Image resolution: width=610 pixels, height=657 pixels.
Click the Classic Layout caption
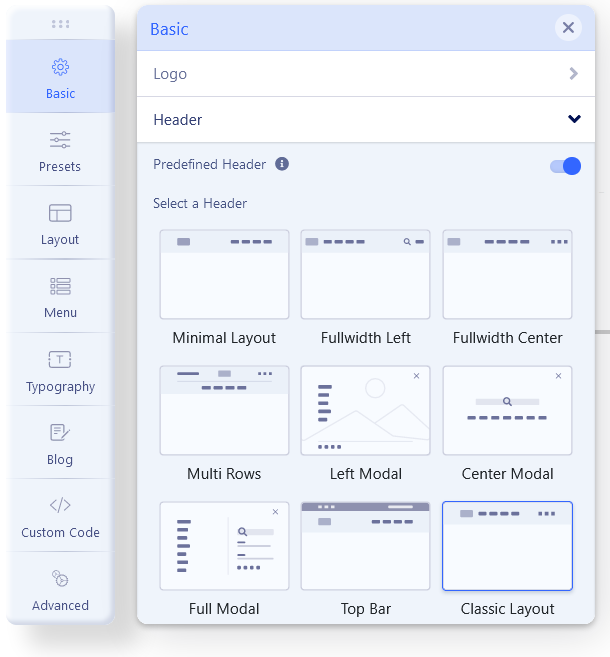click(507, 609)
